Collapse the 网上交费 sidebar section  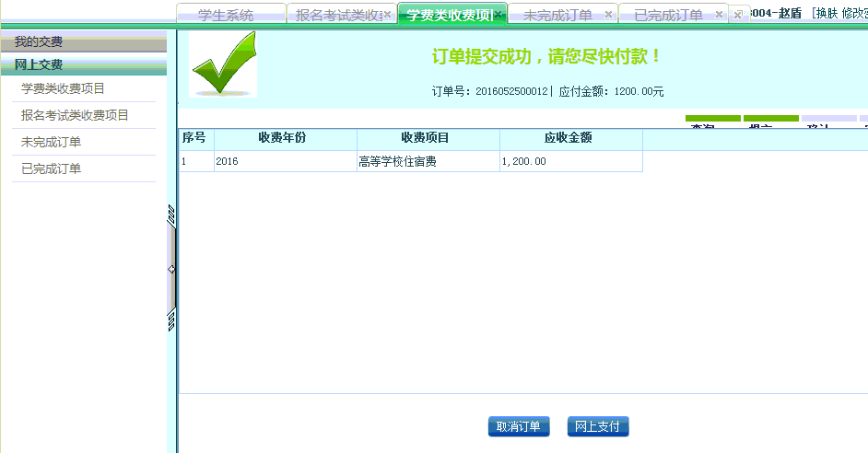(x=83, y=64)
